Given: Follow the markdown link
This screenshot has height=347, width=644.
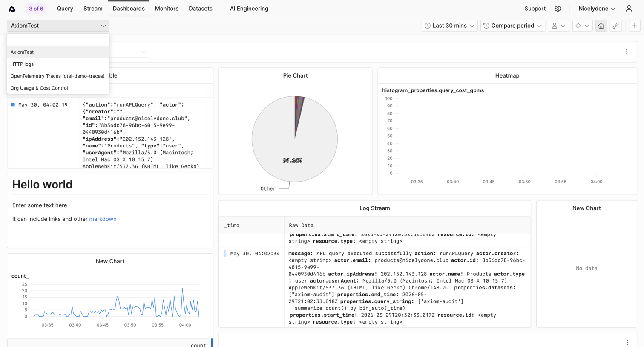Looking at the screenshot, I should pos(103,219).
